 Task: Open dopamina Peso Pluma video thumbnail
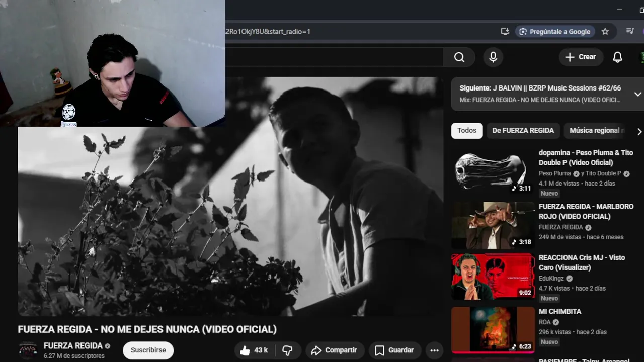pyautogui.click(x=493, y=171)
